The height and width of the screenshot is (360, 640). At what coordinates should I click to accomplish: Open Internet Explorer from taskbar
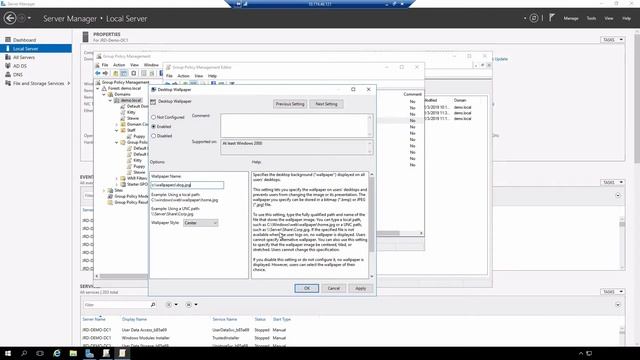point(57,353)
